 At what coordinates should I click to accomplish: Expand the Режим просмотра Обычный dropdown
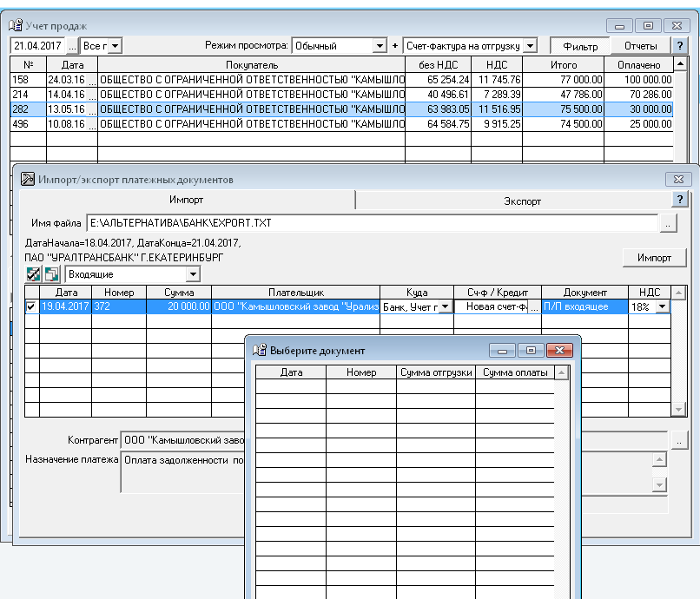[379, 45]
